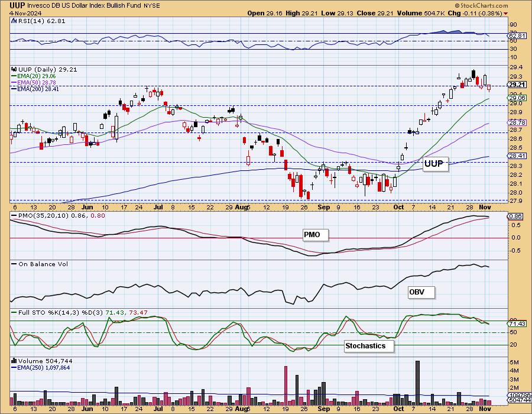The image size is (532, 414).
Task: Click the green EMA(20) line swatch
Action: point(14,76)
